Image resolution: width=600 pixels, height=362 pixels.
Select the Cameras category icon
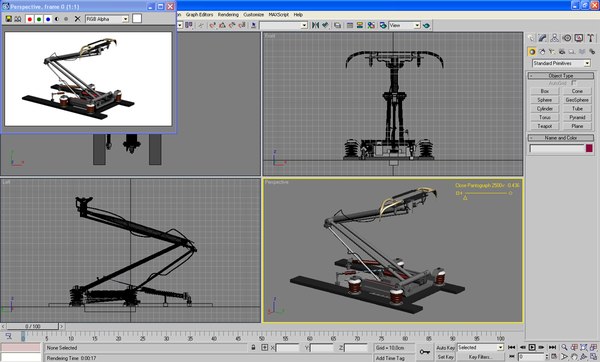[x=562, y=51]
